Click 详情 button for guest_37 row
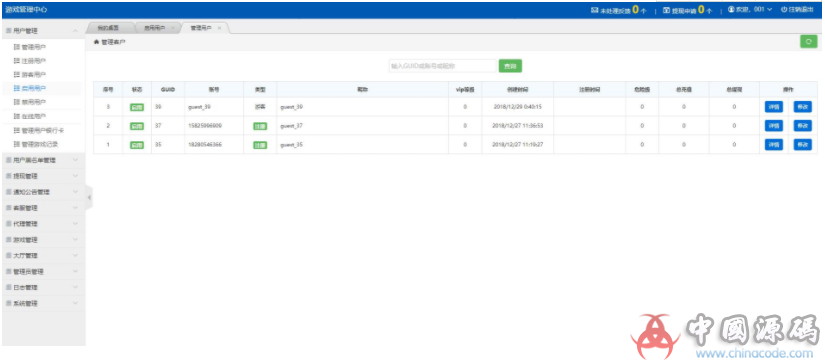825x361 pixels. pyautogui.click(x=773, y=126)
